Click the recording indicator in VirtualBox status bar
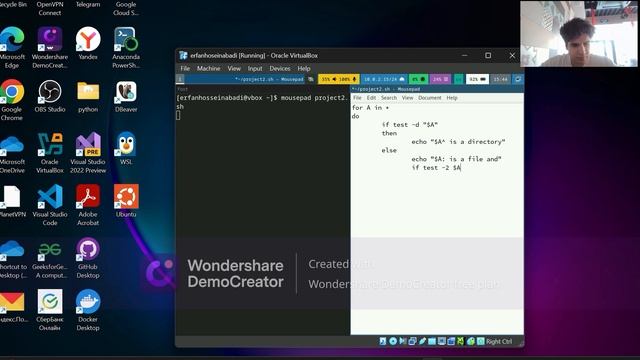640x360 pixels. coord(451,341)
